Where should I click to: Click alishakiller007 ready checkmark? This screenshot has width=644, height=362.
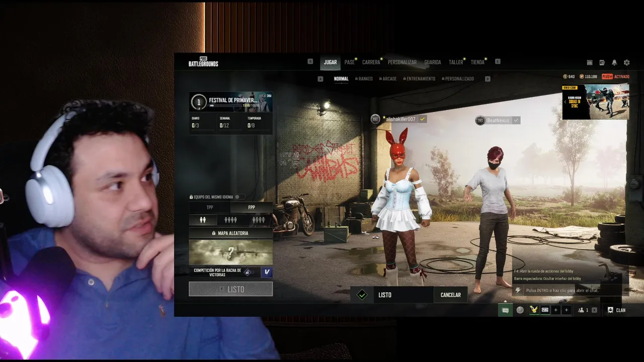coord(423,119)
